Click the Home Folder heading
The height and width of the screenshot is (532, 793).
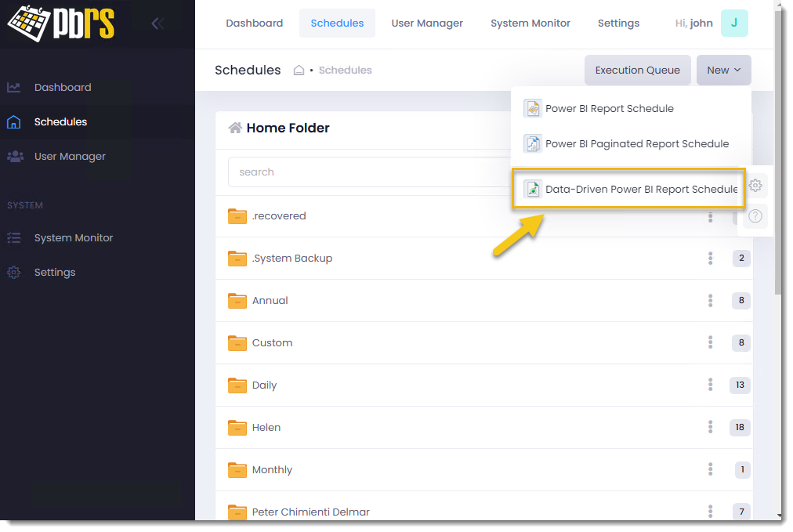tap(288, 128)
